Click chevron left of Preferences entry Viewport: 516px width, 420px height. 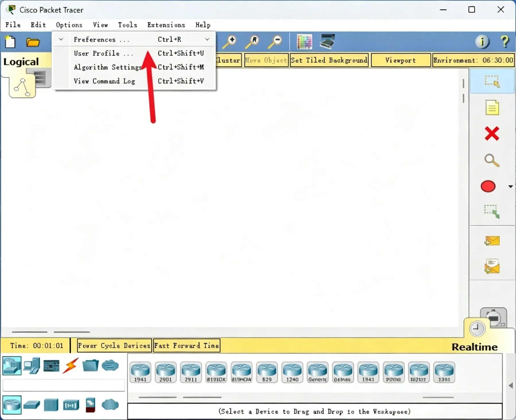pyautogui.click(x=61, y=39)
